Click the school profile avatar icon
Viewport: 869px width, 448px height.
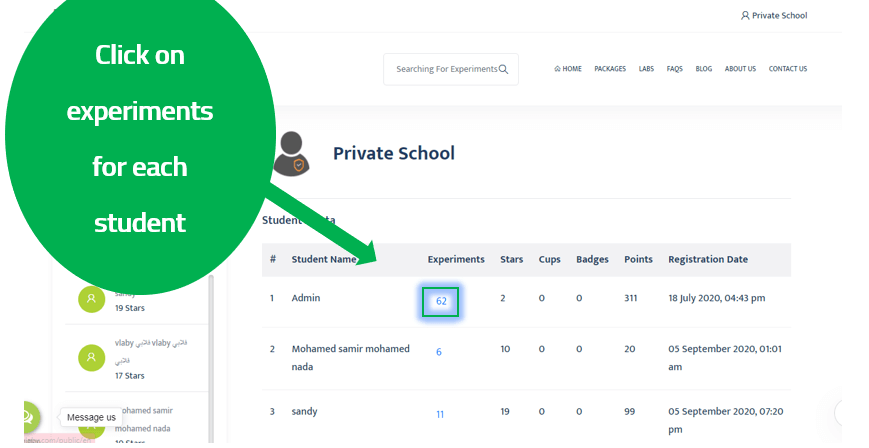pyautogui.click(x=291, y=154)
